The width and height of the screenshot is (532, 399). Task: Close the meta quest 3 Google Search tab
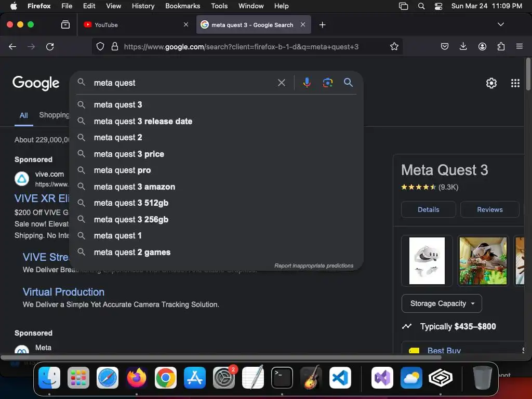click(303, 24)
